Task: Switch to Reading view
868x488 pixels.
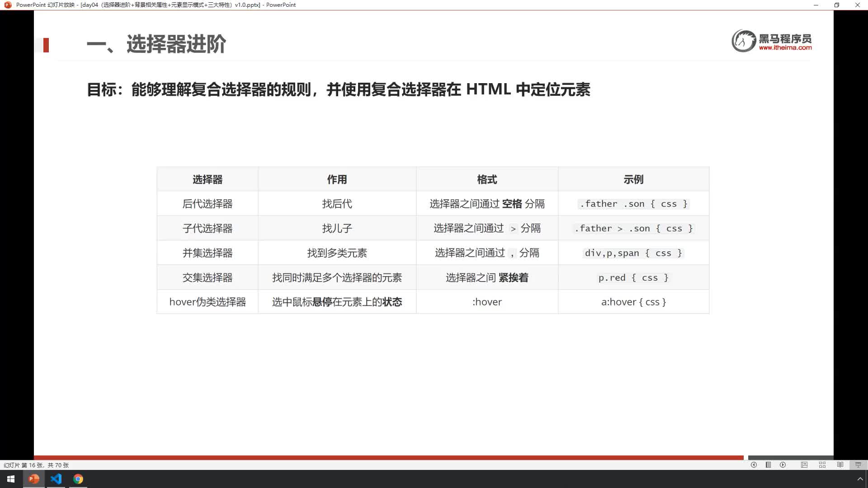Action: (840, 465)
